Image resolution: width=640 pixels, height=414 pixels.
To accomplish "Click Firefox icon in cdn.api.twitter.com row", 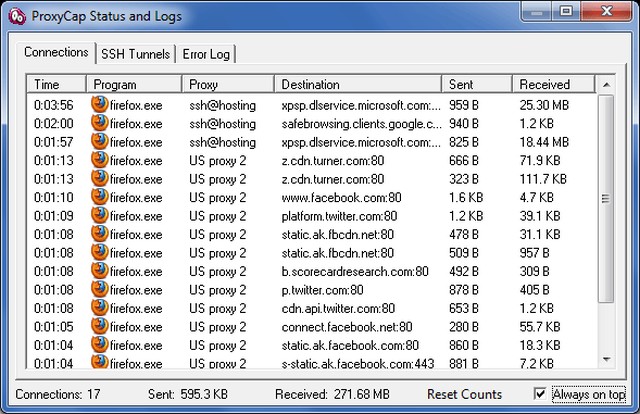I will 100,308.
